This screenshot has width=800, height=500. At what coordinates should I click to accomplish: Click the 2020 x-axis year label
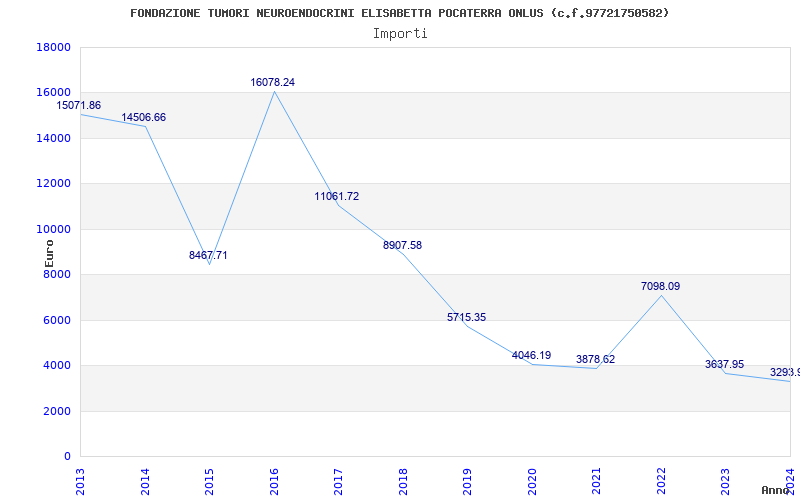click(x=532, y=482)
